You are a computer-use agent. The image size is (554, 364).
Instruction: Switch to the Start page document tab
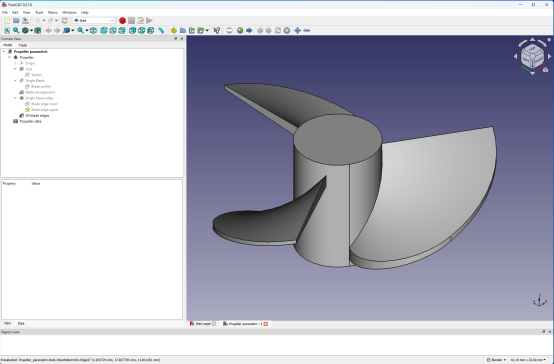point(203,324)
